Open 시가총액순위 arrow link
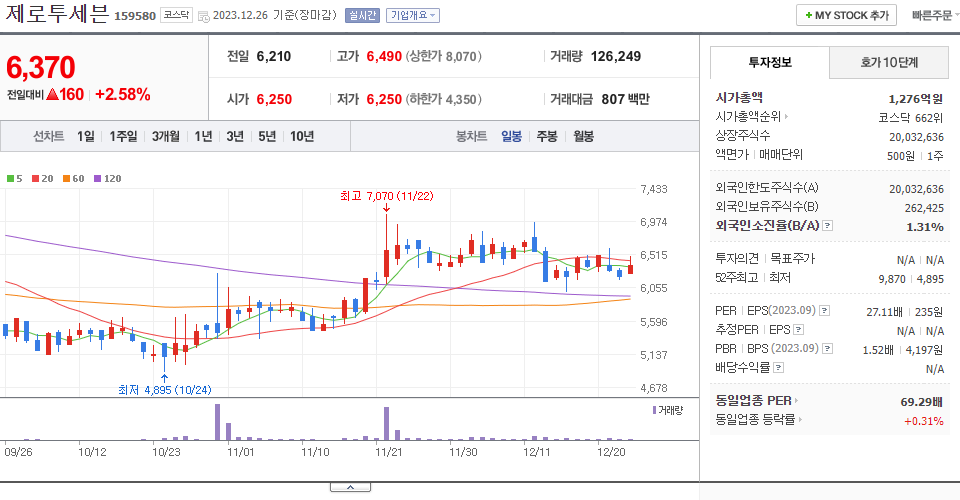Image resolution: width=960 pixels, height=500 pixels. [786, 116]
